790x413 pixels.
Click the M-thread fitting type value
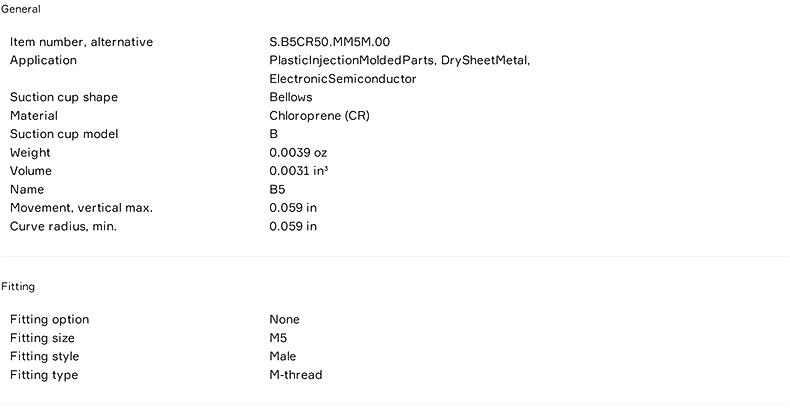point(296,375)
